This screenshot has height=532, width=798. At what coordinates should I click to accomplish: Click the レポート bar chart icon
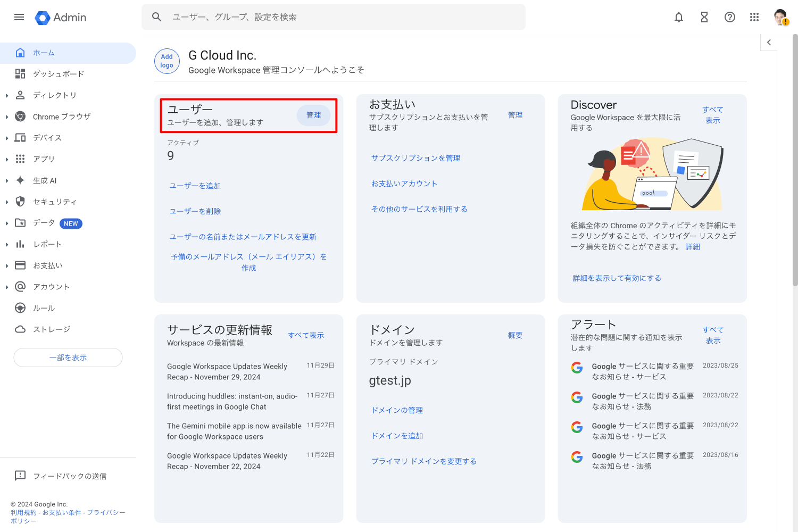(20, 244)
